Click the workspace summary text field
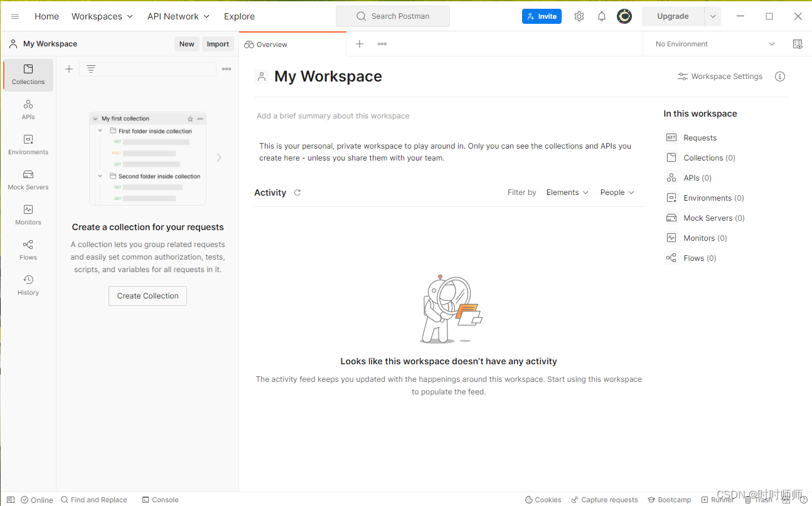Viewport: 812px width, 506px height. click(x=333, y=116)
